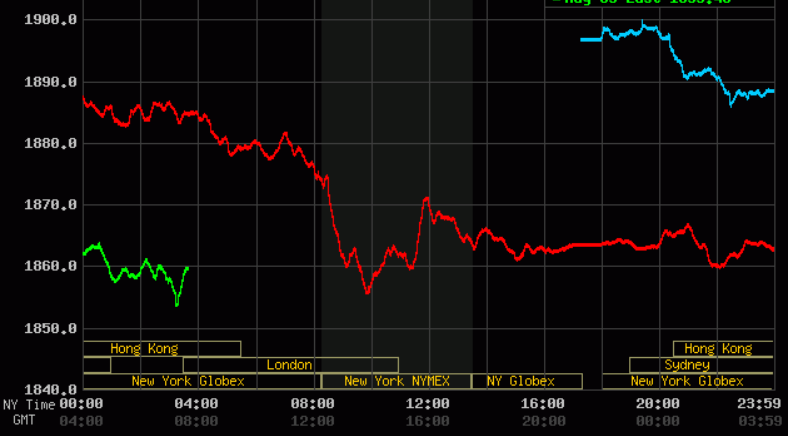Select the New York NYMEX session bar
Image resolution: width=788 pixels, height=436 pixels.
(396, 381)
